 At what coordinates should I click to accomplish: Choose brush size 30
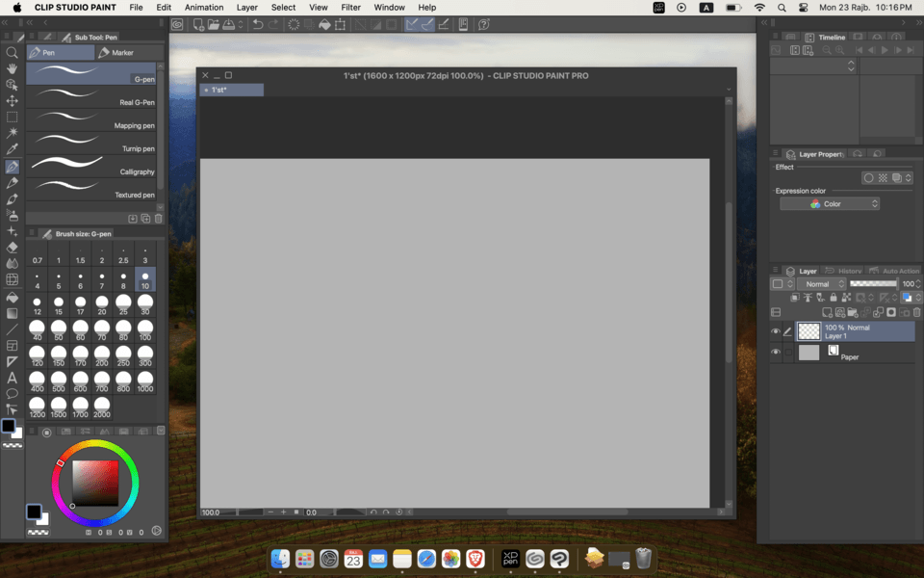(145, 305)
